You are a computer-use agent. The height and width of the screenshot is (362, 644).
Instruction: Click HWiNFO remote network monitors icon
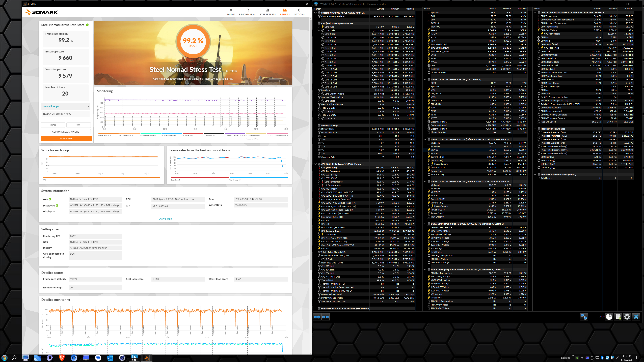coord(584,317)
